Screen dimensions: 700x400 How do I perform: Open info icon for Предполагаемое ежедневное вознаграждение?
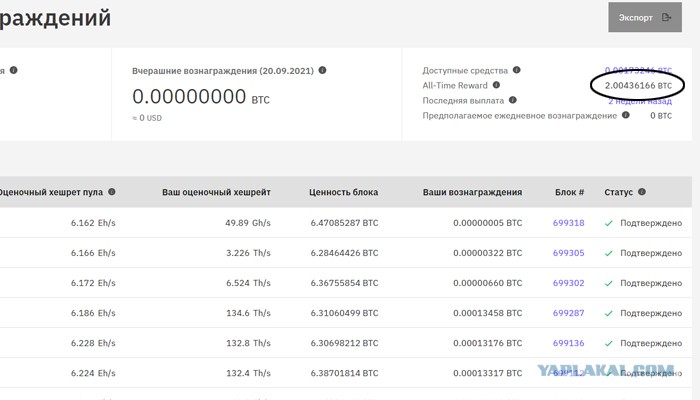(625, 115)
